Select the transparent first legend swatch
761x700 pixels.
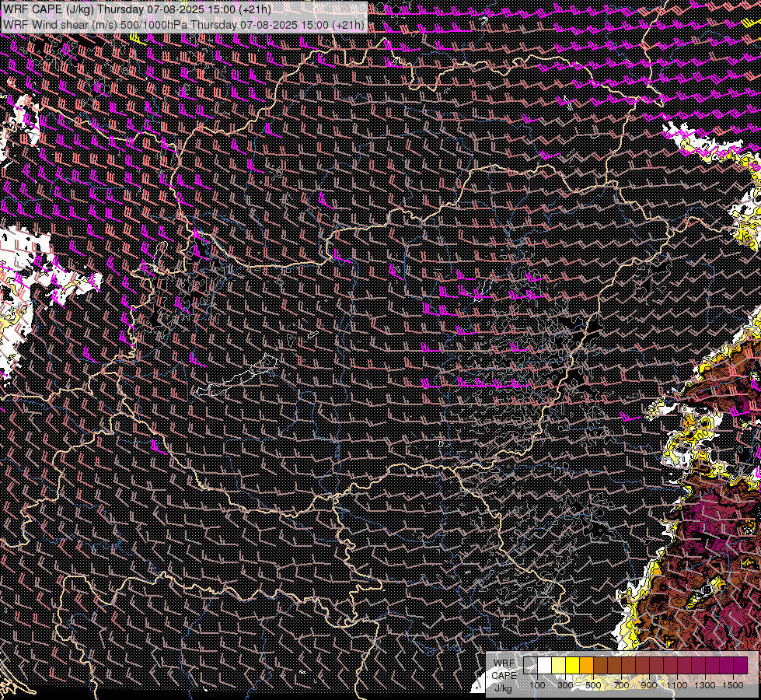point(530,666)
